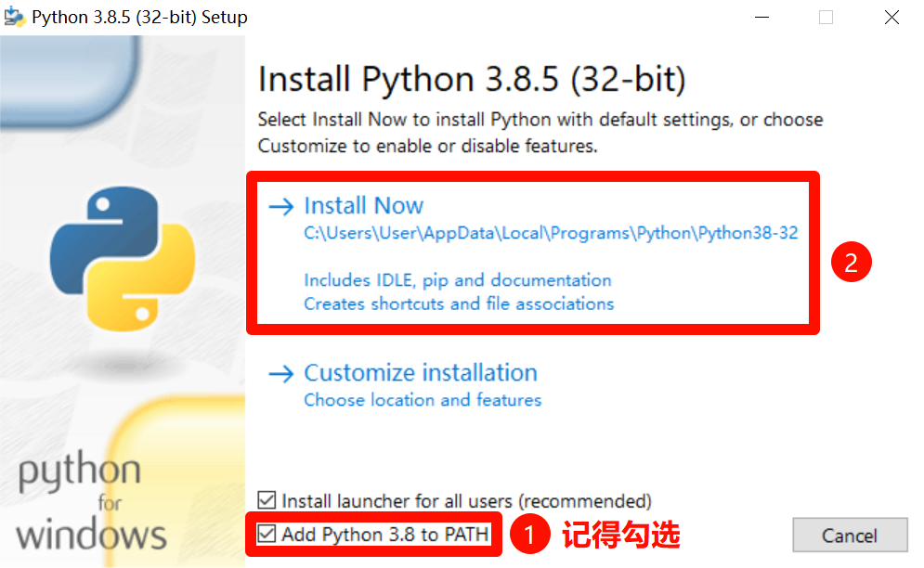Click the close X in the title bar
This screenshot has width=924, height=568.
(x=890, y=17)
